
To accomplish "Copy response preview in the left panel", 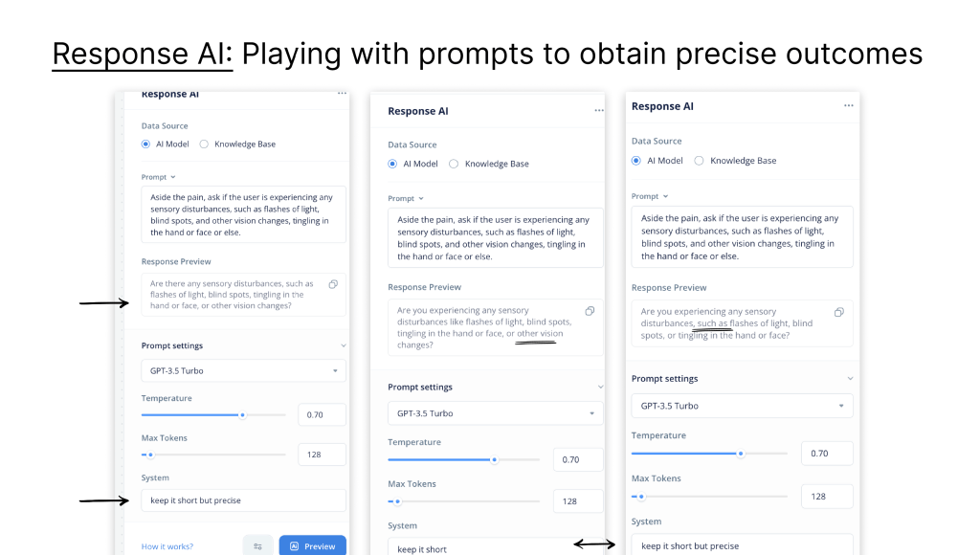I will pos(333,284).
